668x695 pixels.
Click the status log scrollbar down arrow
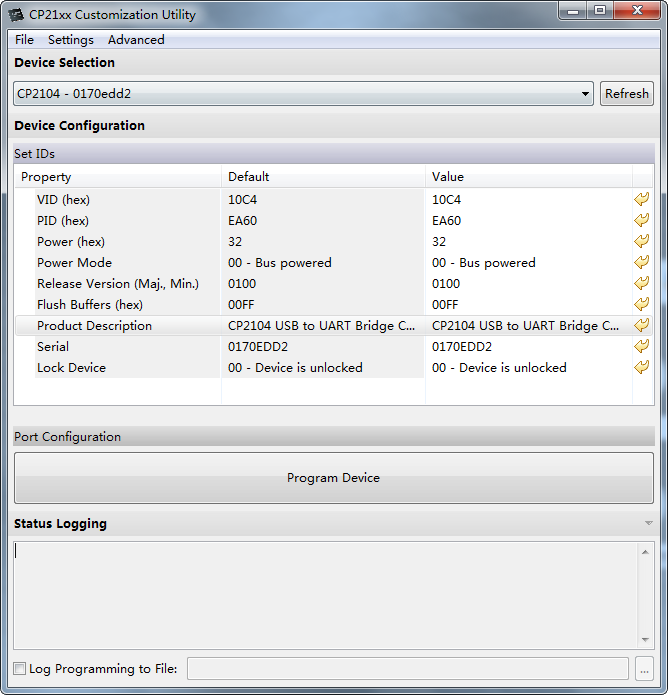tap(645, 640)
